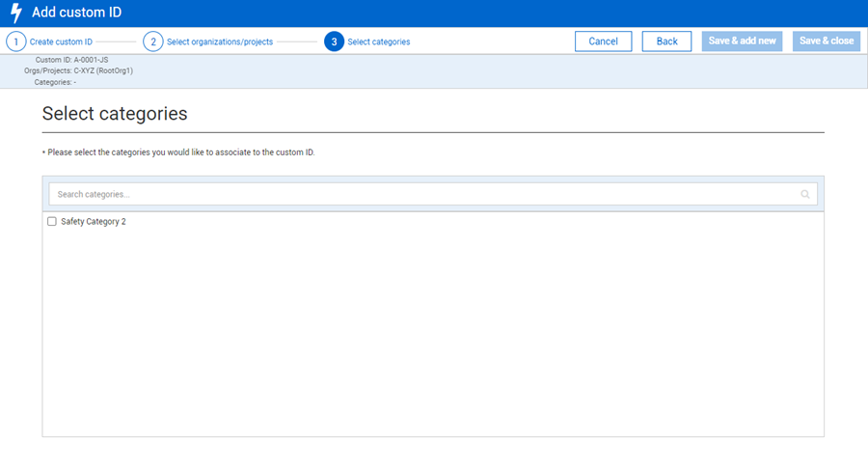868x467 pixels.
Task: Click the lightning bolt logo icon
Action: pos(15,14)
